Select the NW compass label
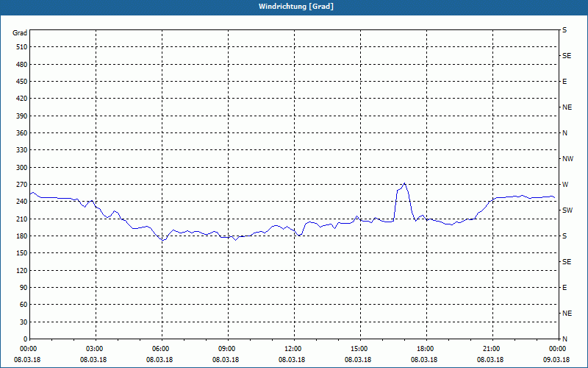Screen dimensions: 588x368 click(x=567, y=159)
